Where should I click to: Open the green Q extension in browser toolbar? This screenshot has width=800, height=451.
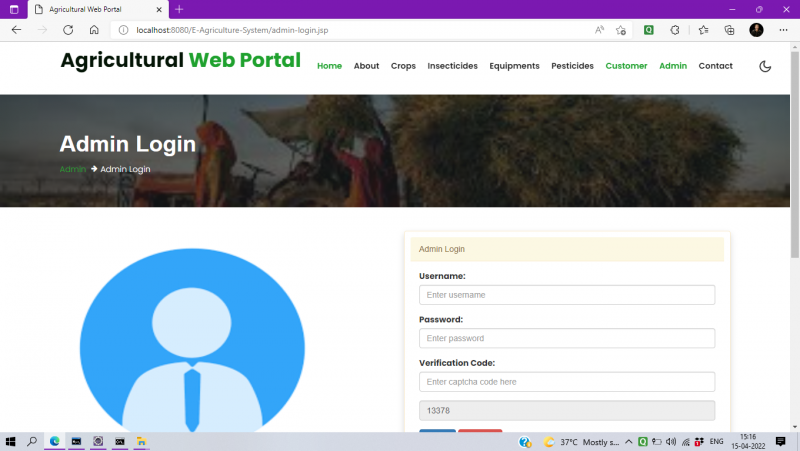click(x=648, y=30)
